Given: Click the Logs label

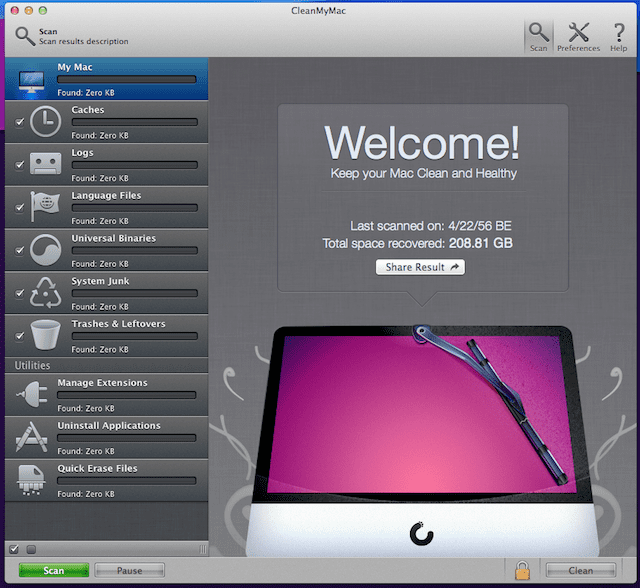Looking at the screenshot, I should (82, 153).
